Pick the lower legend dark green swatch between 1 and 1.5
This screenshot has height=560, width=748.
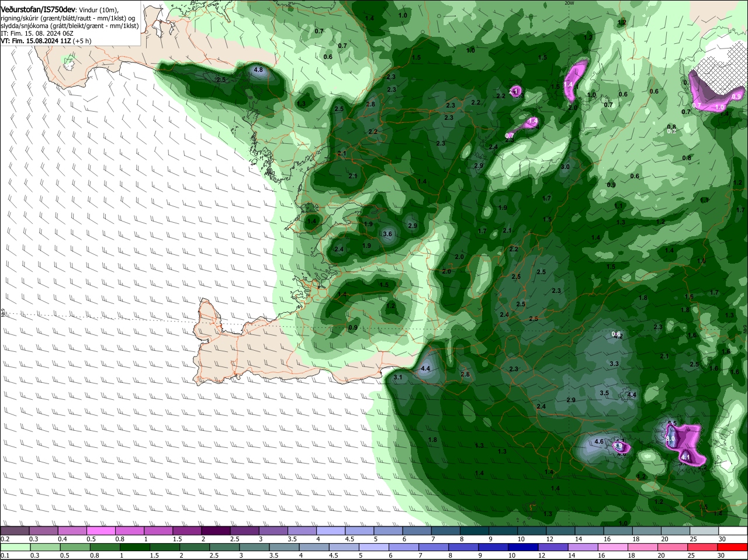(134, 547)
